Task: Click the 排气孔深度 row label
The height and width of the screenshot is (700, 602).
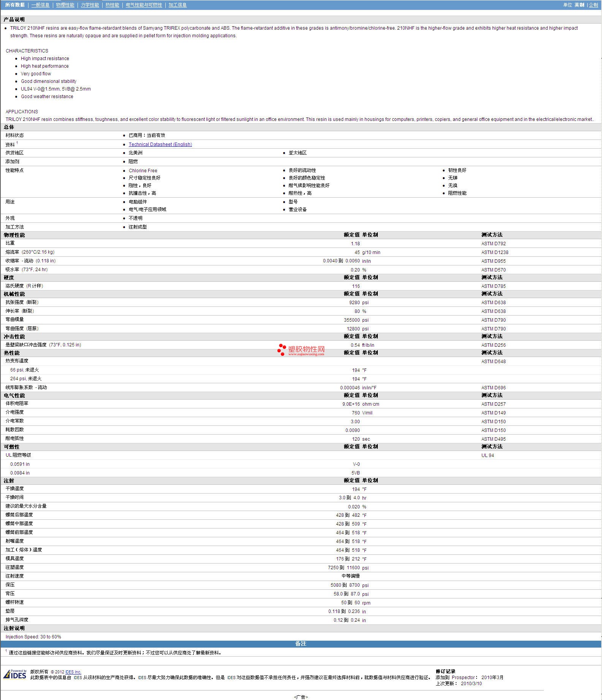Action: [x=17, y=620]
